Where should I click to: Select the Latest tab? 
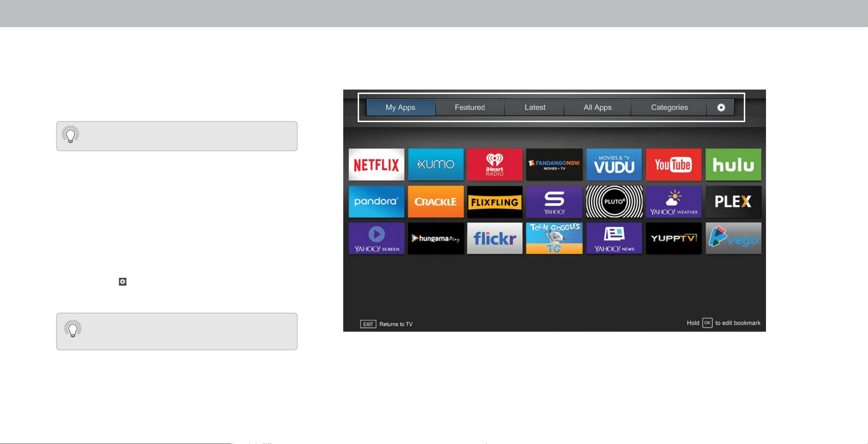point(534,108)
